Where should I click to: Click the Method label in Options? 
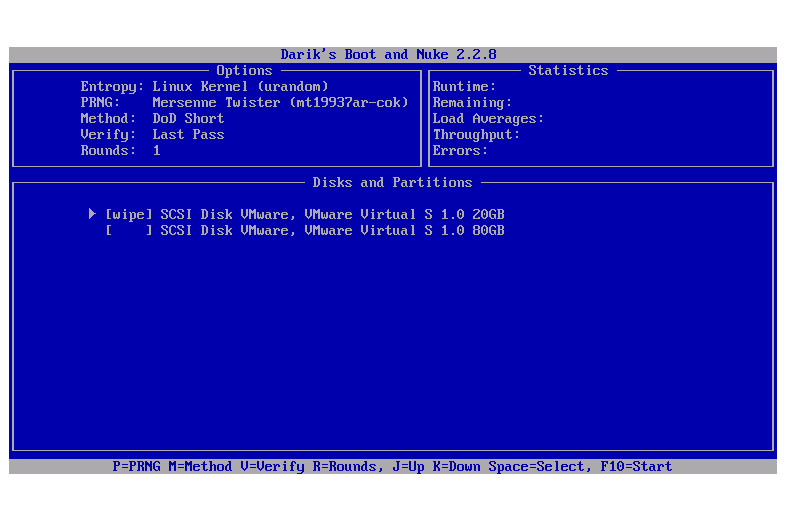click(x=108, y=118)
